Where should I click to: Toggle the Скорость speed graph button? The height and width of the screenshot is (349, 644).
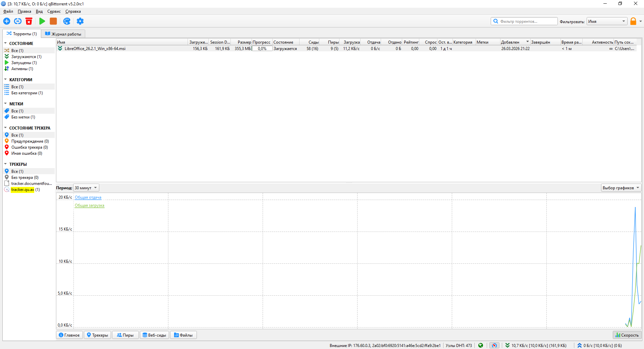click(627, 335)
